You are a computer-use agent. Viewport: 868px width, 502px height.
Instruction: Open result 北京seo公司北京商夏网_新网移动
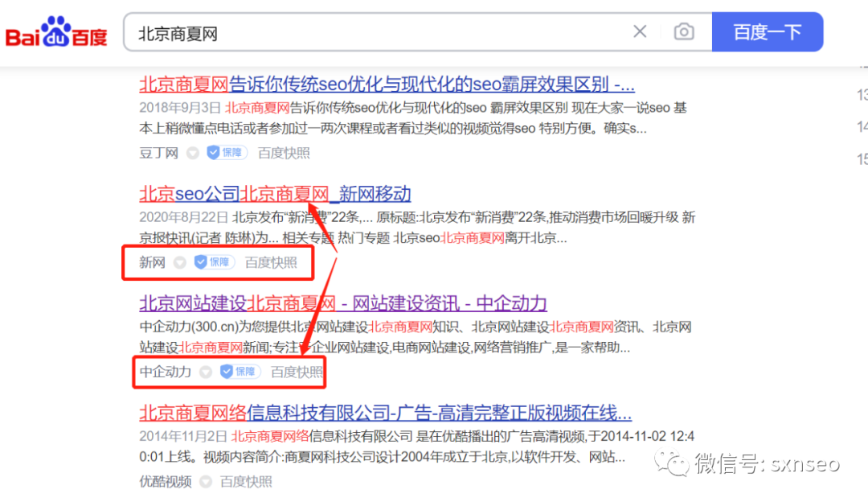point(275,194)
